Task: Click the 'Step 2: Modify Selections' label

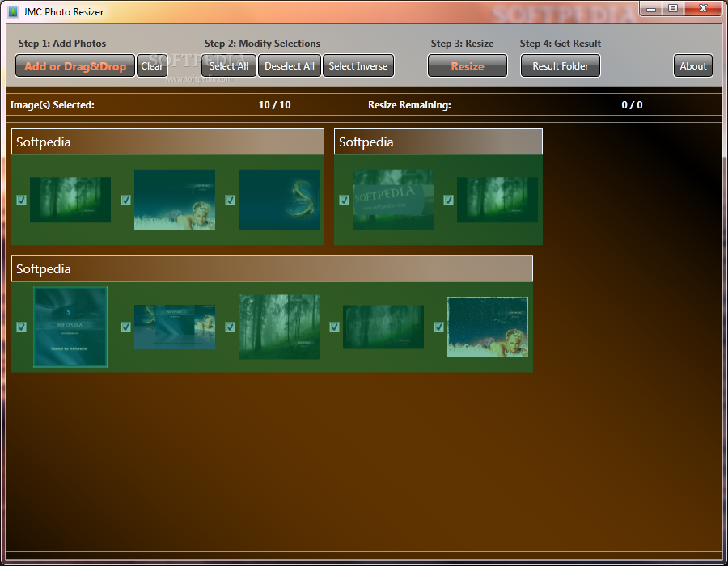Action: pos(262,44)
